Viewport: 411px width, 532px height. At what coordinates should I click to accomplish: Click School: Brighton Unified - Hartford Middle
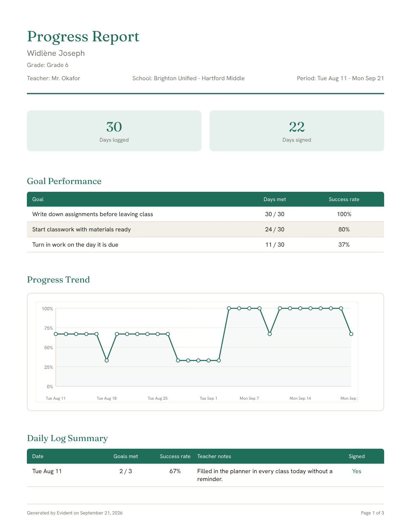pos(188,78)
